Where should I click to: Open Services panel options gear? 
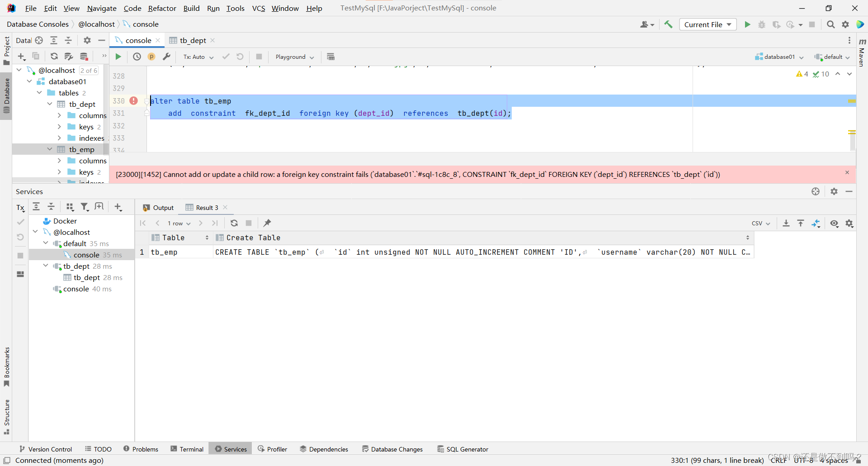[834, 191]
